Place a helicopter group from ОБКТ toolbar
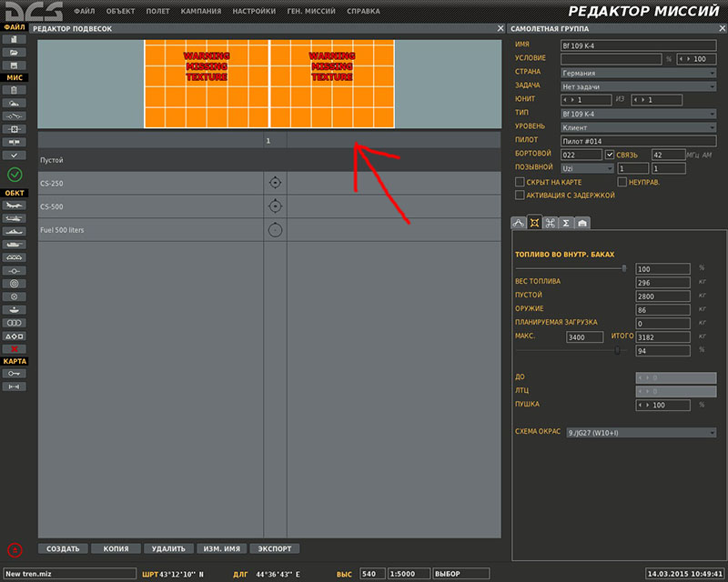Screen dimensions: 728x582 pyautogui.click(x=14, y=218)
